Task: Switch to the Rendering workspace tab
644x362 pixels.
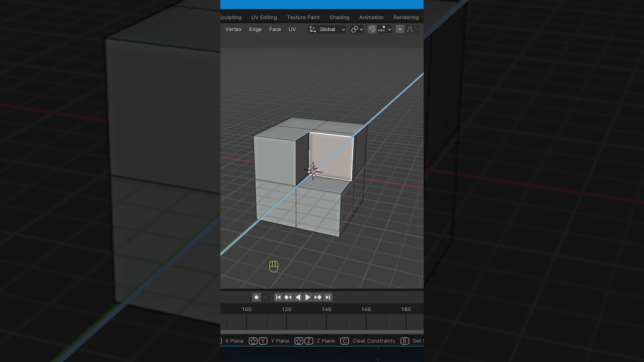Action: pyautogui.click(x=406, y=17)
